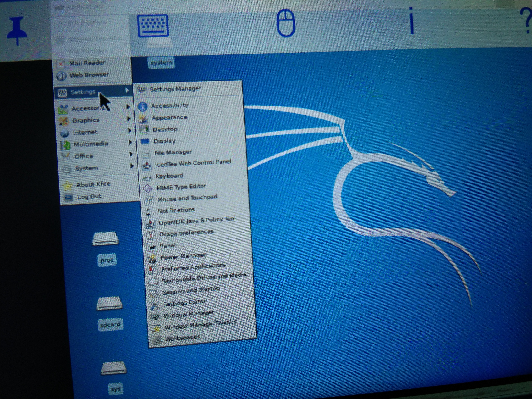Open the sys drive desktop icon
Viewport: 532px width, 399px height.
114,368
